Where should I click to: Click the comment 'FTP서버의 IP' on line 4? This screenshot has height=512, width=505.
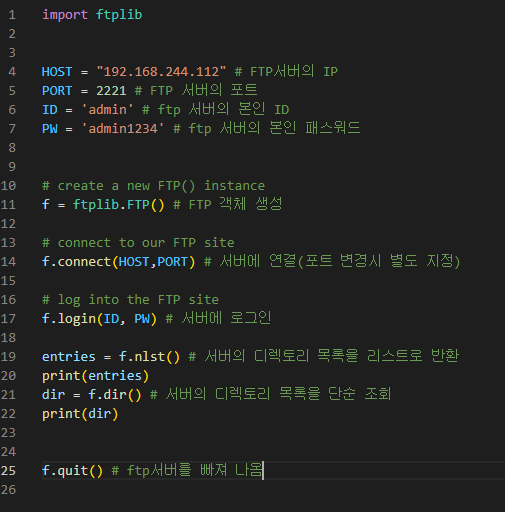click(x=294, y=71)
